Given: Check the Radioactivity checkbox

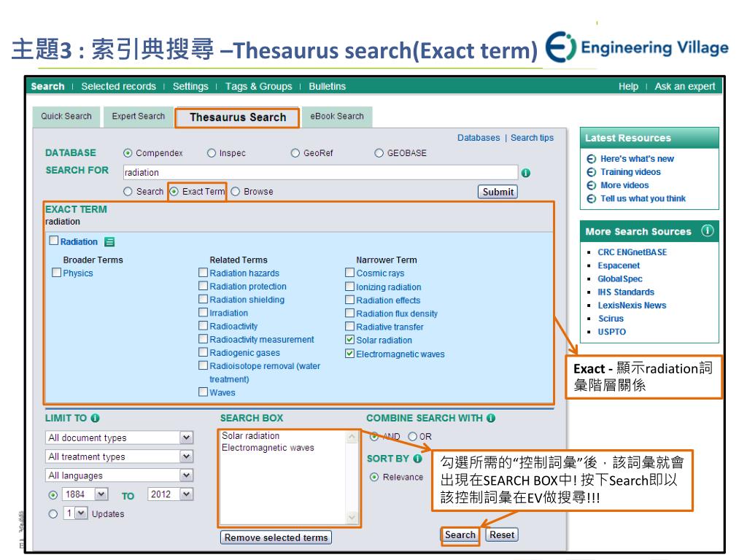Looking at the screenshot, I should [x=204, y=326].
